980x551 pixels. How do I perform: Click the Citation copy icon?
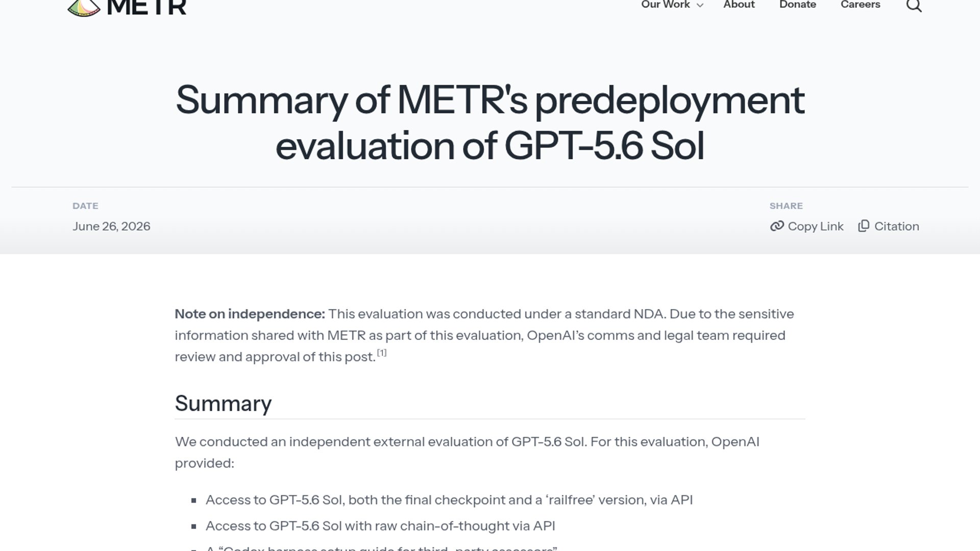click(864, 226)
